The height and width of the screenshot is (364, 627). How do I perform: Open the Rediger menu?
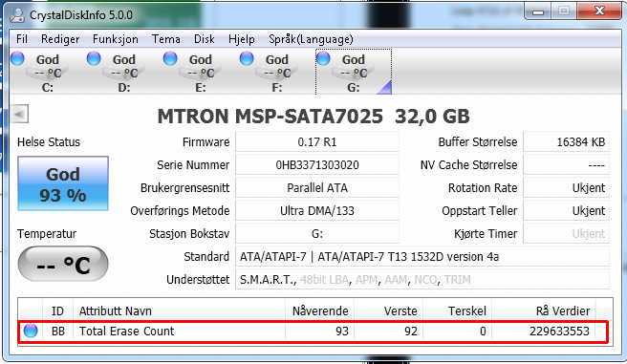click(x=60, y=39)
